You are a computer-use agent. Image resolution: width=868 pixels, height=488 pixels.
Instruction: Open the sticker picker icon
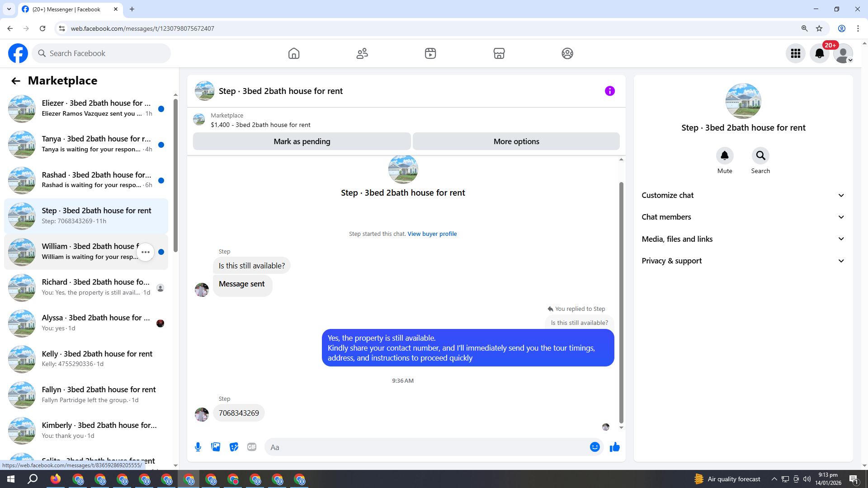tap(234, 447)
